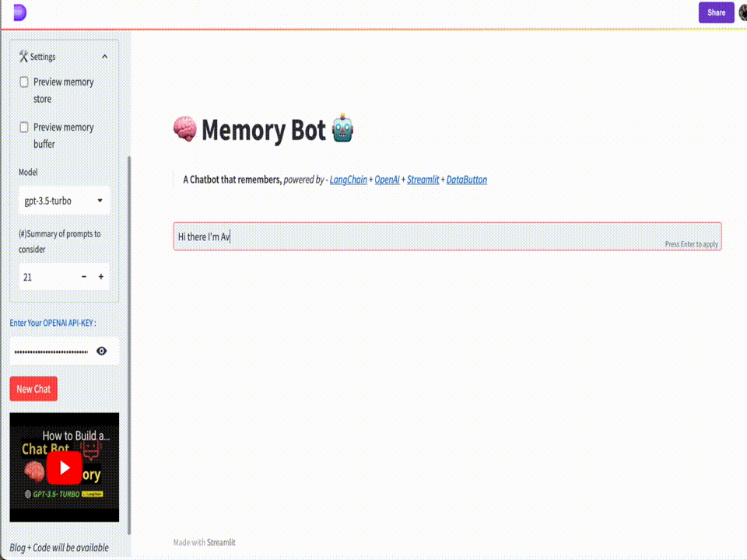
Task: Click 'Blog + Code will be available' text
Action: (x=59, y=548)
